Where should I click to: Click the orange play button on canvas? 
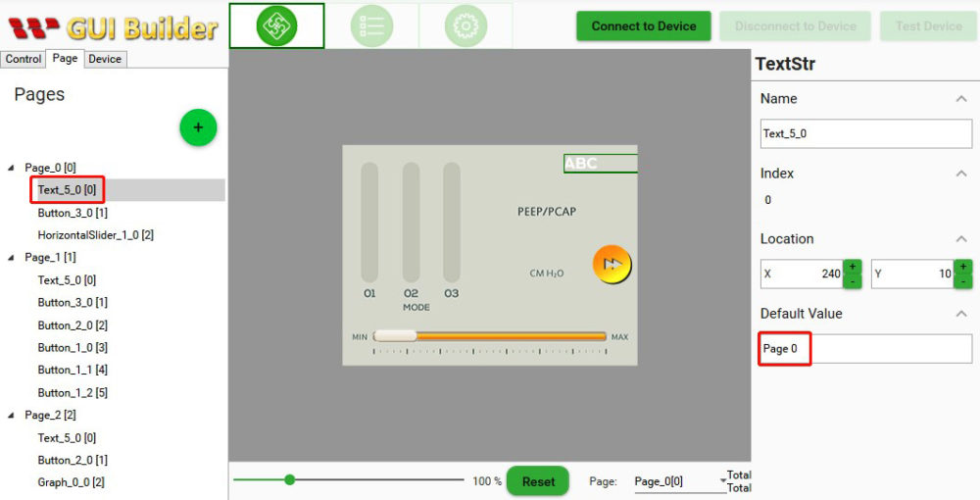coord(612,264)
